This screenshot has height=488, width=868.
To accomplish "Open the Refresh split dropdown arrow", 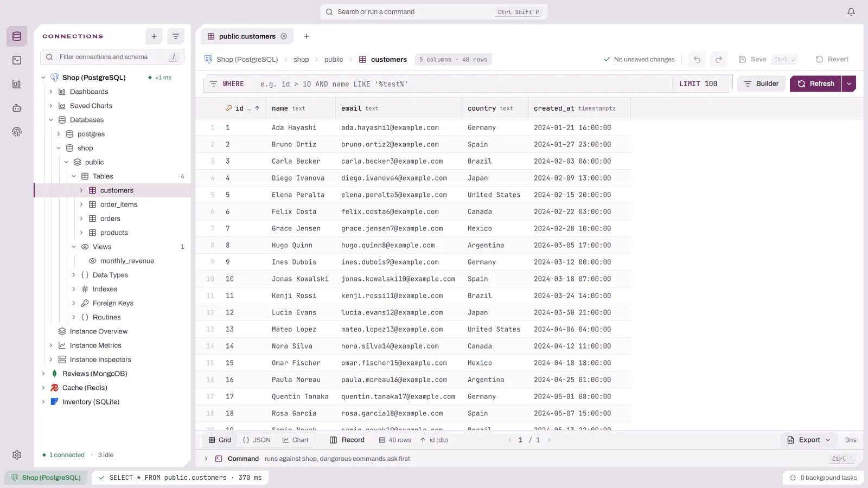I will pyautogui.click(x=849, y=84).
